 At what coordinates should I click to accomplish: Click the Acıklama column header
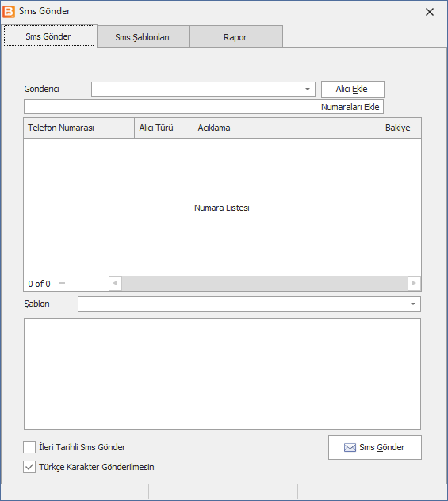point(287,128)
